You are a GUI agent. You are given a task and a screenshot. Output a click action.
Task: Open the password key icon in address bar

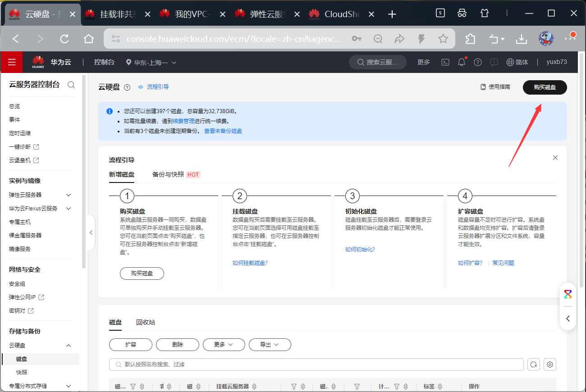coord(357,39)
